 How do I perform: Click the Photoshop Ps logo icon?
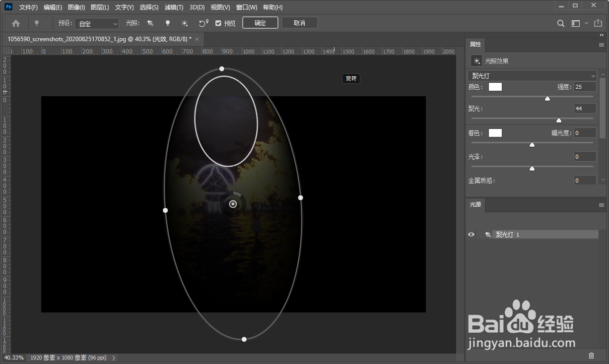[8, 7]
